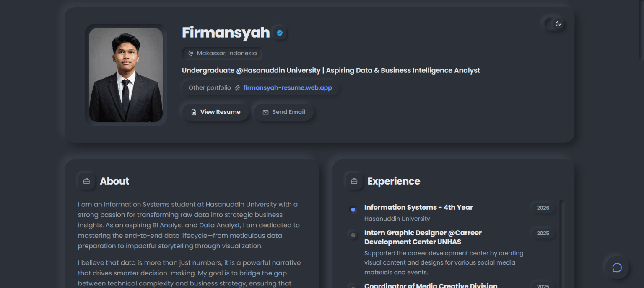Click the blue verified badge icon
Image resolution: width=644 pixels, height=288 pixels.
pos(280,33)
